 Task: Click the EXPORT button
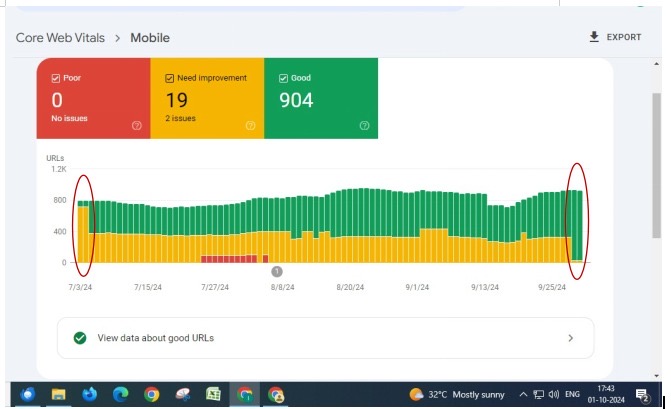coord(615,37)
